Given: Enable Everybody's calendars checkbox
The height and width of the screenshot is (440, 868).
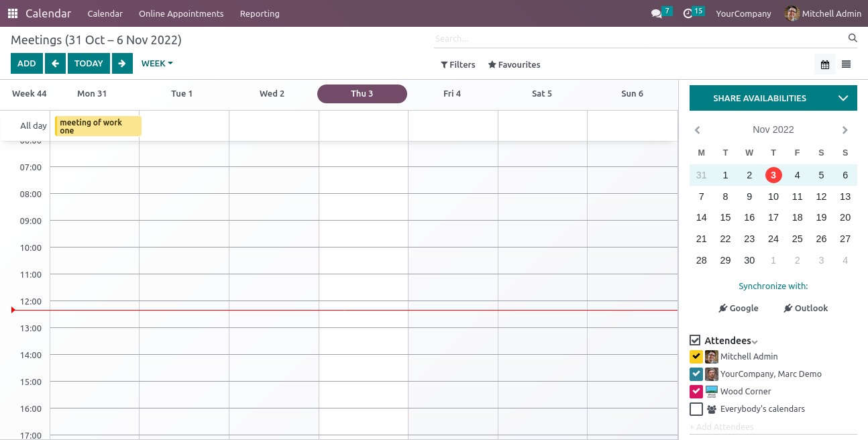Looking at the screenshot, I should click(x=696, y=409).
